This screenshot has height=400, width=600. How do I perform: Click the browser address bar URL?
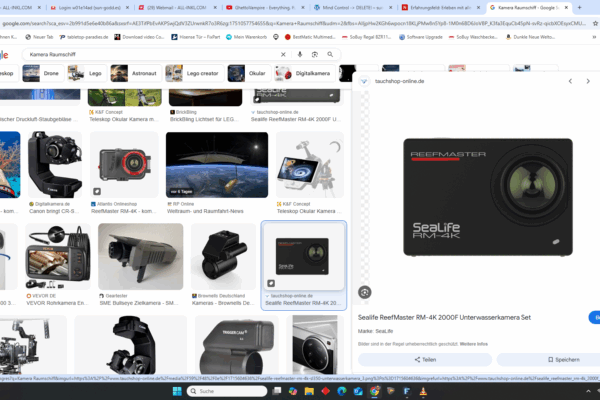294,23
